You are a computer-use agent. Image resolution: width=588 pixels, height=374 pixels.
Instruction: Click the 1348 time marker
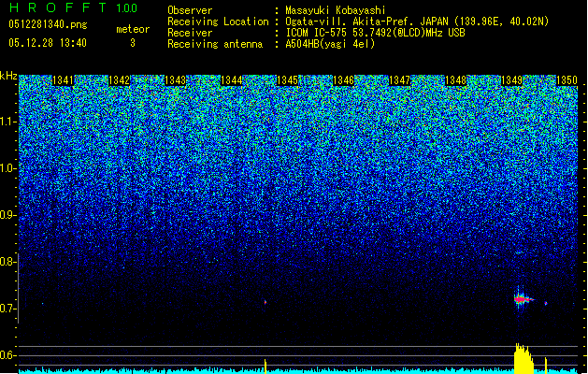click(x=455, y=80)
